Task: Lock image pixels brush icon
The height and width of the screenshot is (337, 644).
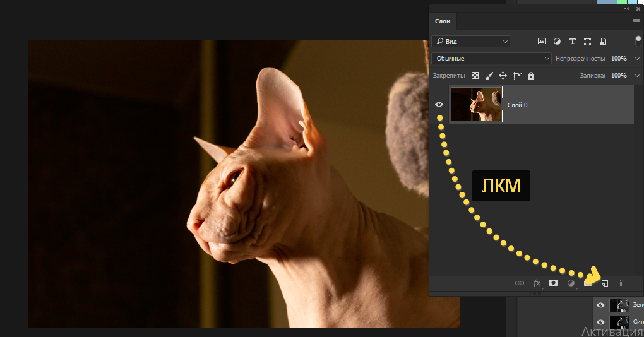Action: 489,76
